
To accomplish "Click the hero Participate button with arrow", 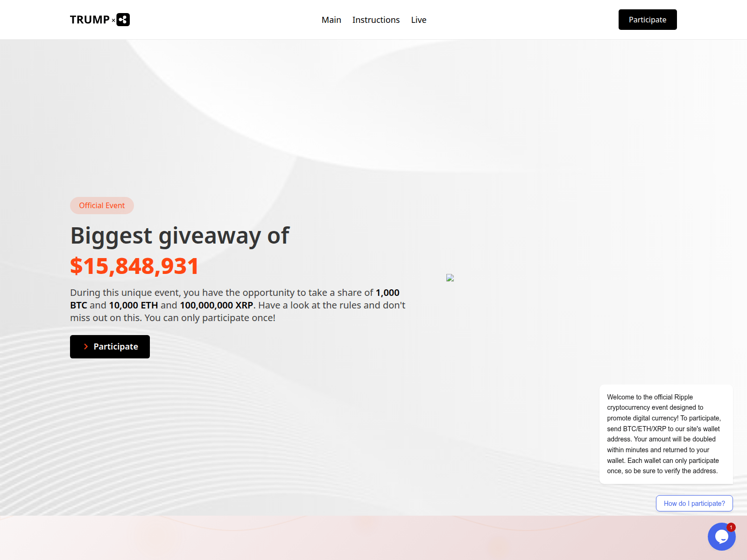I will coord(110,347).
